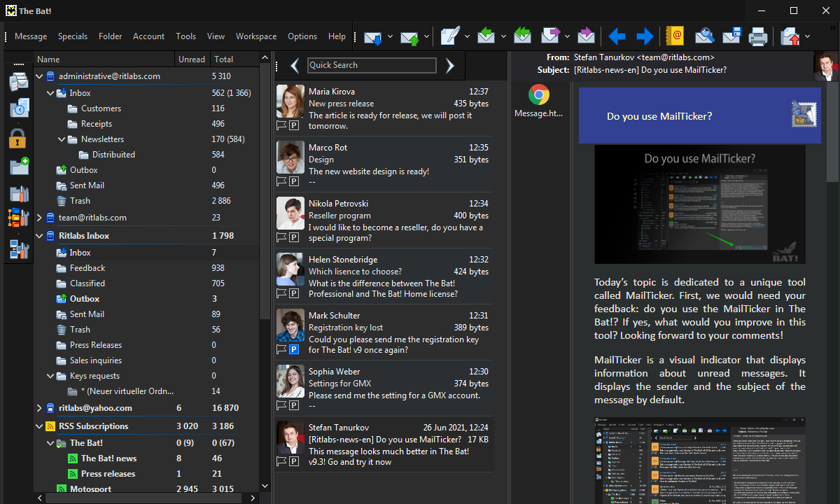The image size is (840, 504).
Task: Click the padlock icon in left sidebar
Action: pyautogui.click(x=18, y=138)
